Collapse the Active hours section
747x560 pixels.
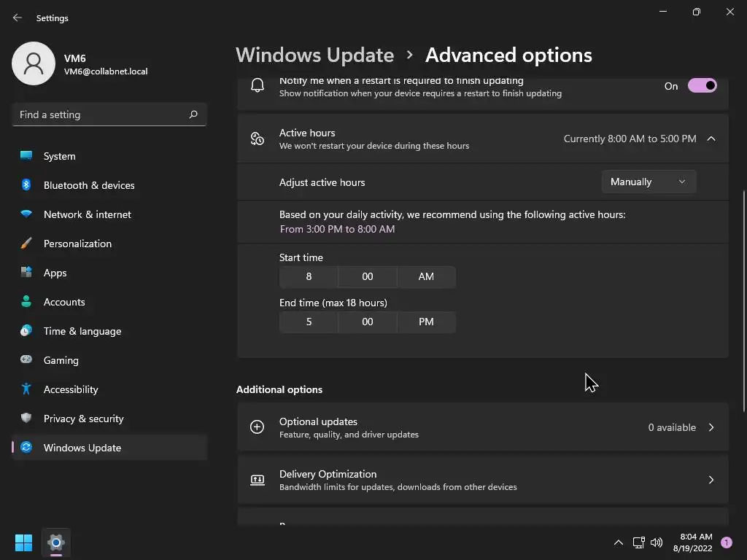[711, 139]
